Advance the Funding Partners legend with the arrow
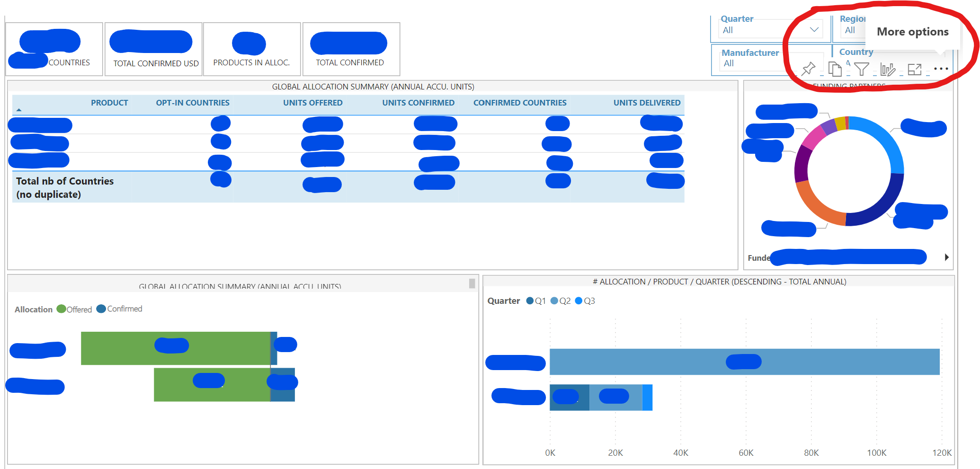Viewport: 980px width, 469px height. coord(946,257)
